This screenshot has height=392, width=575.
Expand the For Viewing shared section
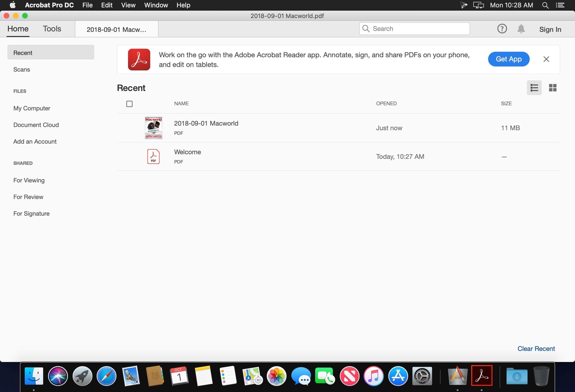tap(29, 180)
